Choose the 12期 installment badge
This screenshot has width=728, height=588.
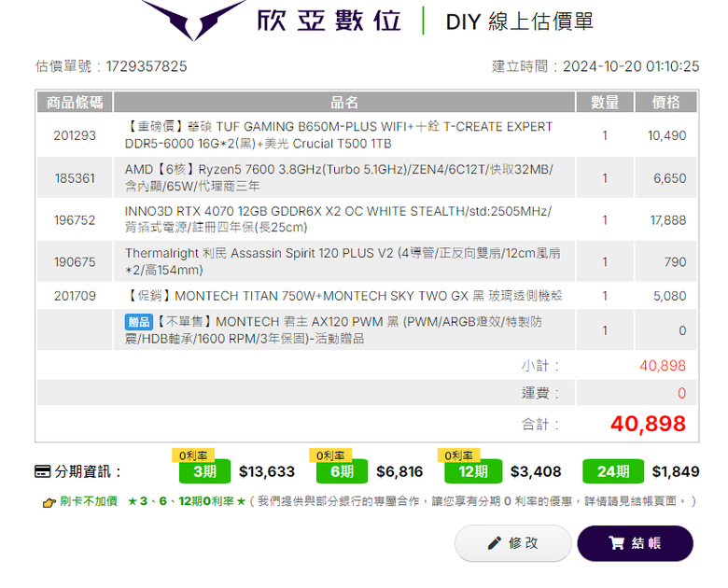[473, 471]
